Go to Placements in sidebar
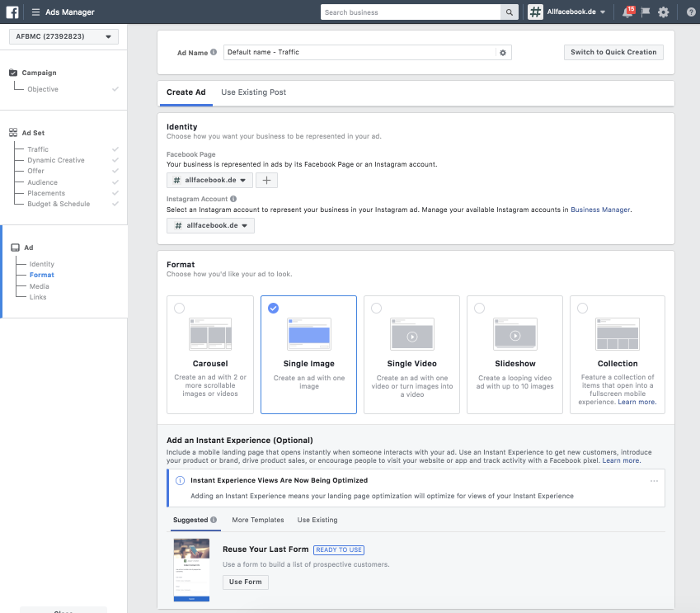This screenshot has width=700, height=613. point(46,193)
